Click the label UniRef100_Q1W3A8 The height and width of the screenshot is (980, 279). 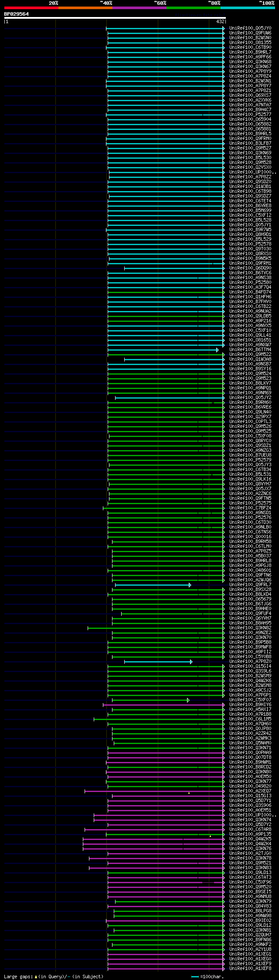(x=250, y=359)
